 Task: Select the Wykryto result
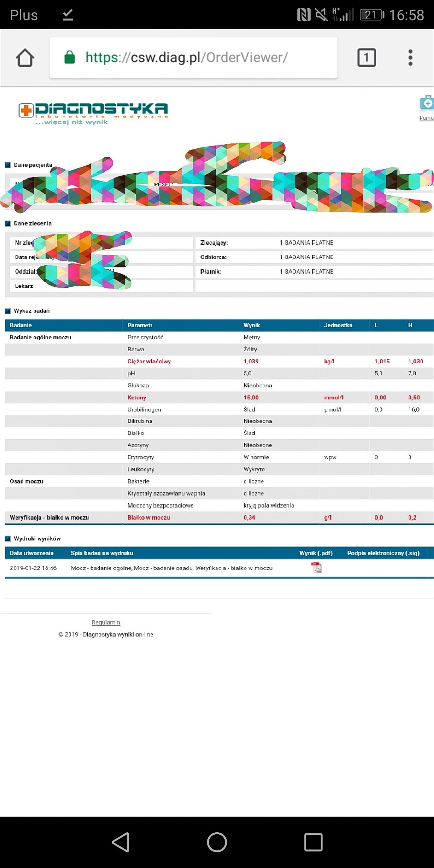coord(254,469)
